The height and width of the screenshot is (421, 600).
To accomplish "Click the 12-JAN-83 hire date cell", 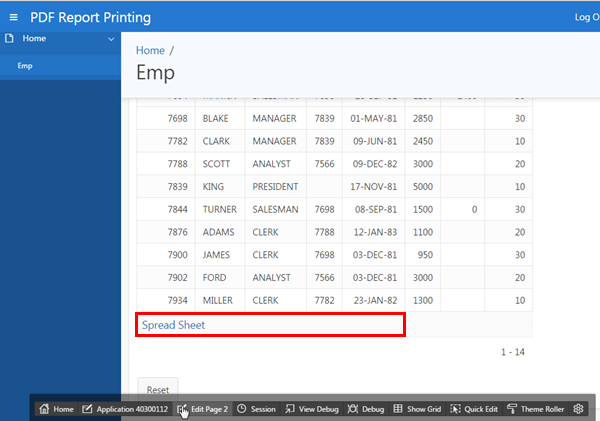I will pos(373,232).
